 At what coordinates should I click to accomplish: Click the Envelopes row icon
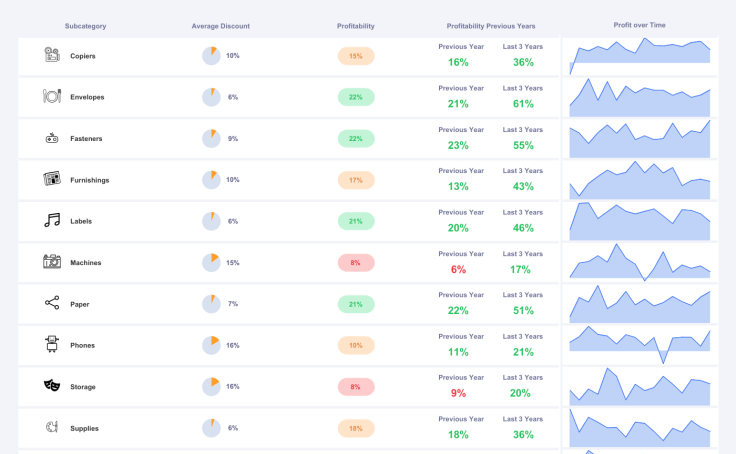[52, 97]
